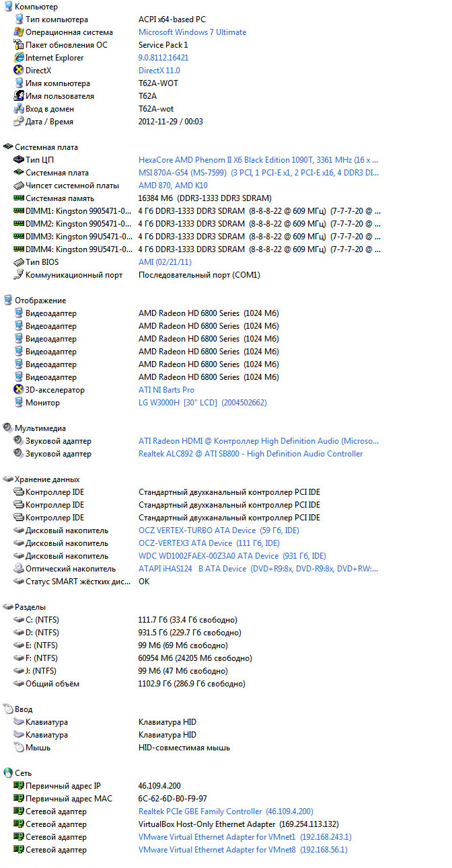The width and height of the screenshot is (452, 868).
Task: Click the Системная плата section header icon
Action: pyautogui.click(x=8, y=147)
